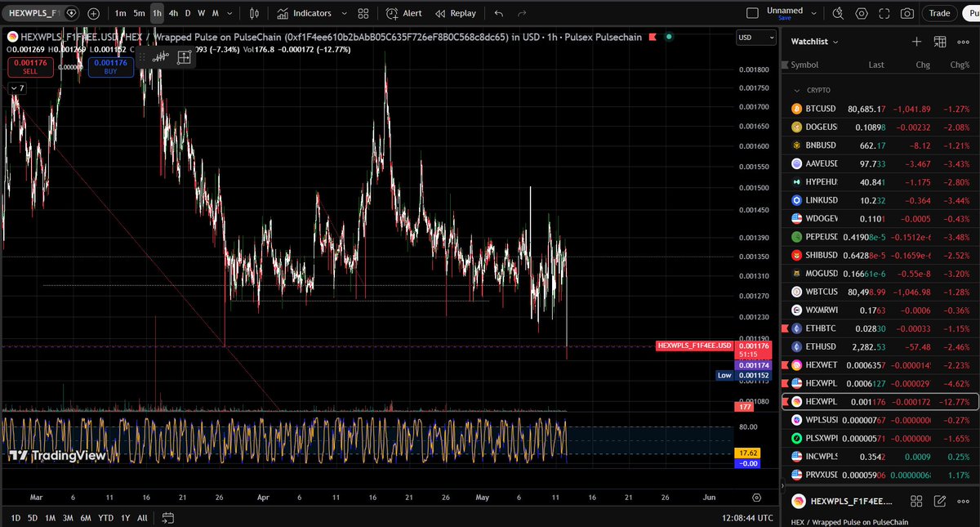The height and width of the screenshot is (527, 980).
Task: Start bar Replay mode
Action: pyautogui.click(x=456, y=13)
